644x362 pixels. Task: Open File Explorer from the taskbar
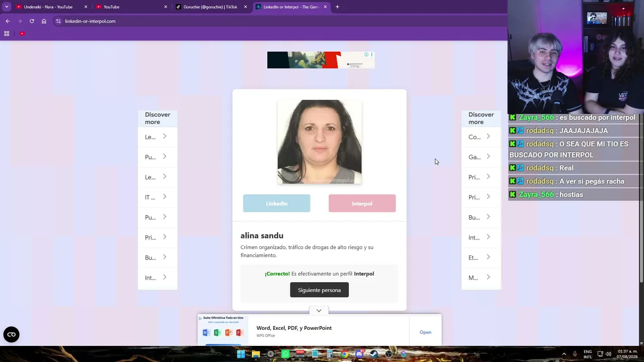256,354
